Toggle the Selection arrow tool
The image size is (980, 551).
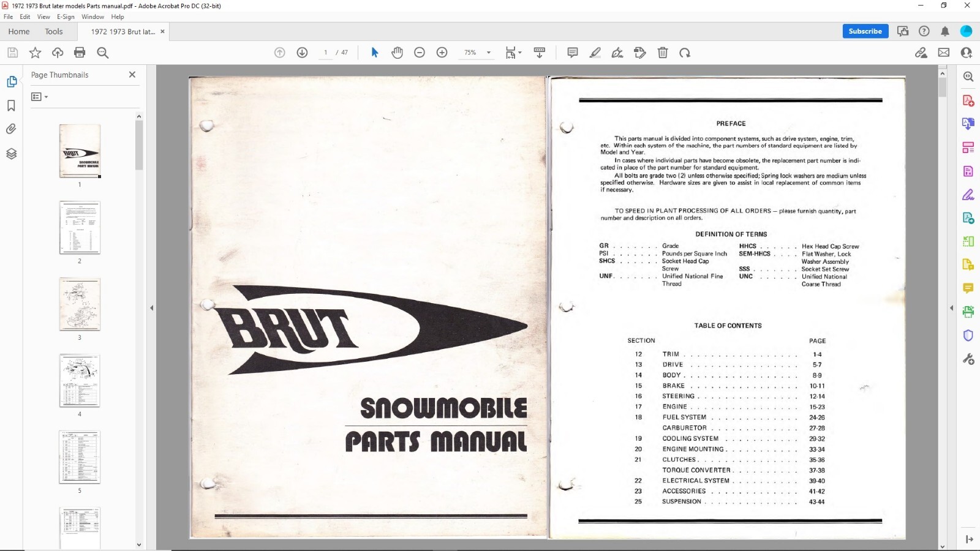click(374, 53)
